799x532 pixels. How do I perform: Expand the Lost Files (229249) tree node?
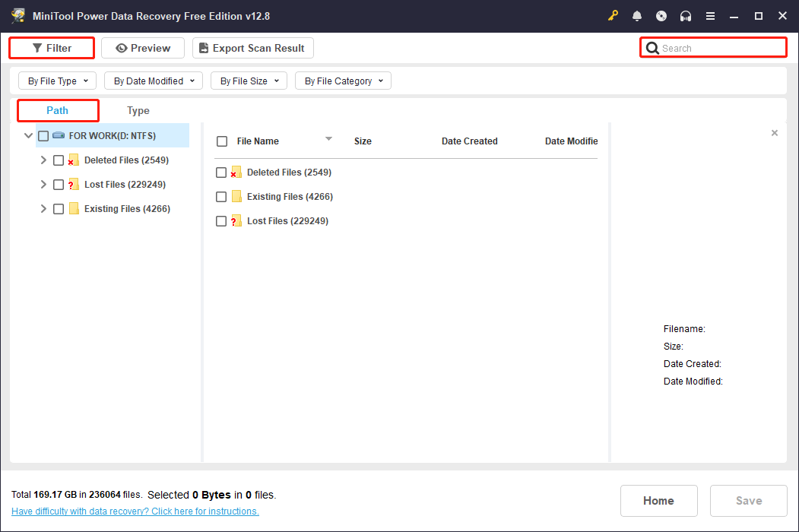[43, 184]
